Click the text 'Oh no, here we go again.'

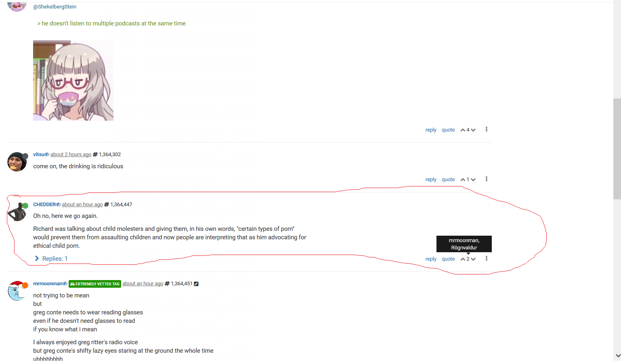[65, 216]
